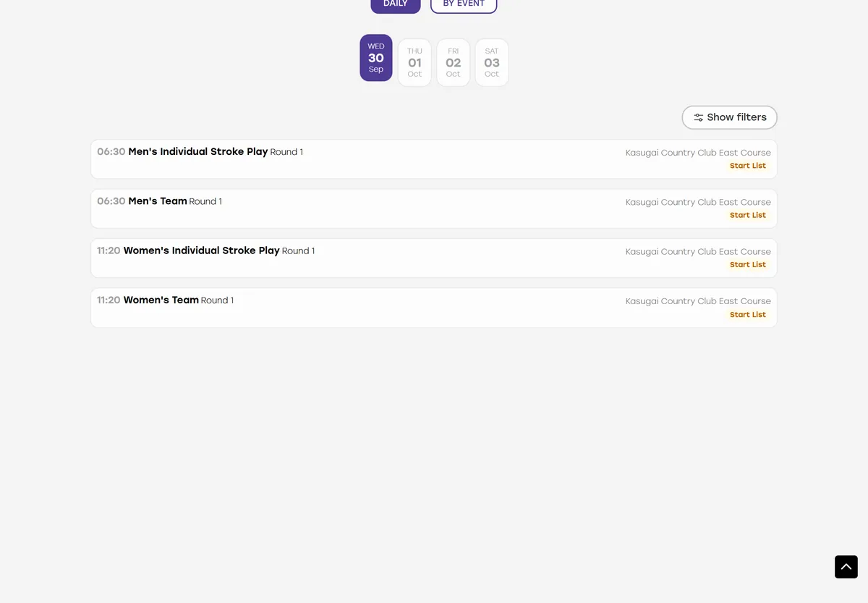The image size is (868, 603).
Task: Click the 11:20 time of Women's Individual Stroke Play
Action: [x=109, y=250]
